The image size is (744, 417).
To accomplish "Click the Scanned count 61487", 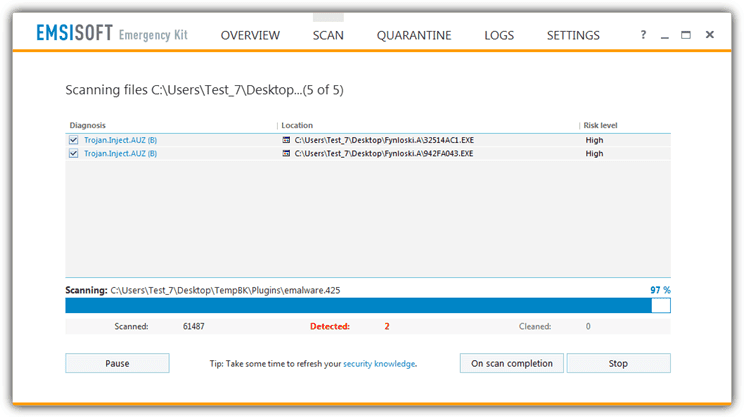I will [194, 326].
